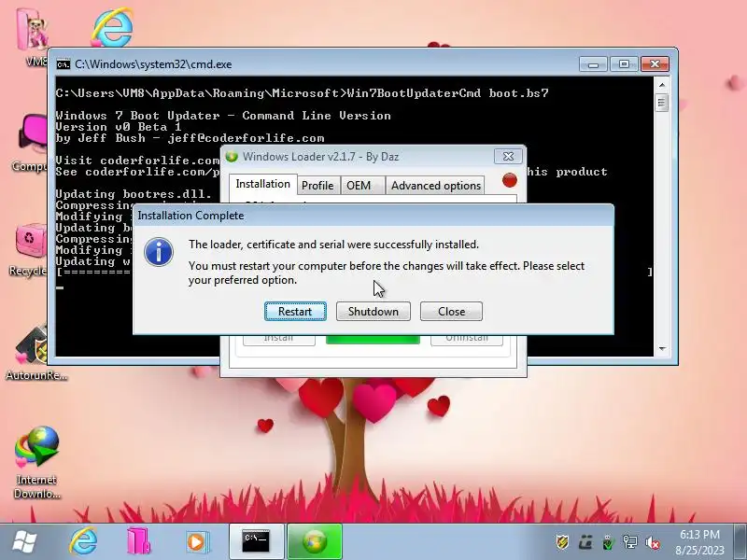Click the cmd.exe title bar icon
This screenshot has width=747, height=560.
coord(63,64)
